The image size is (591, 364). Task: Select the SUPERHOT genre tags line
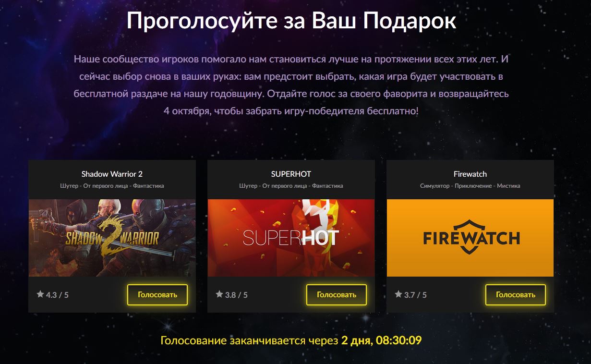coord(291,186)
